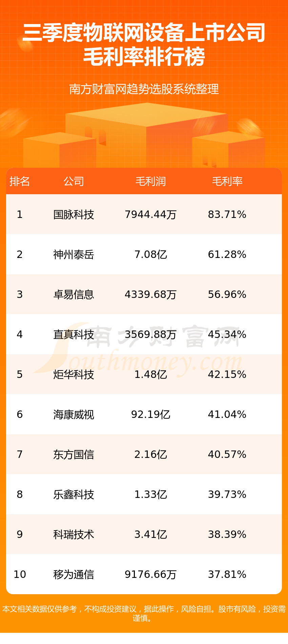This screenshot has width=288, height=644.
Task: Choose 海康威视 in the list
Action: (74, 415)
